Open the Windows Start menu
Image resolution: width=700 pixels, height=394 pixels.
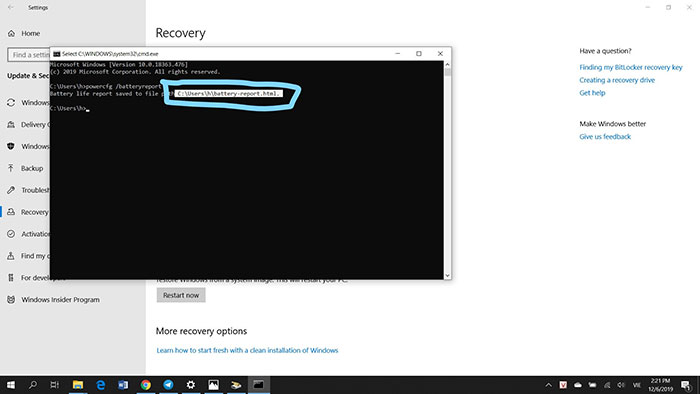pos(11,385)
